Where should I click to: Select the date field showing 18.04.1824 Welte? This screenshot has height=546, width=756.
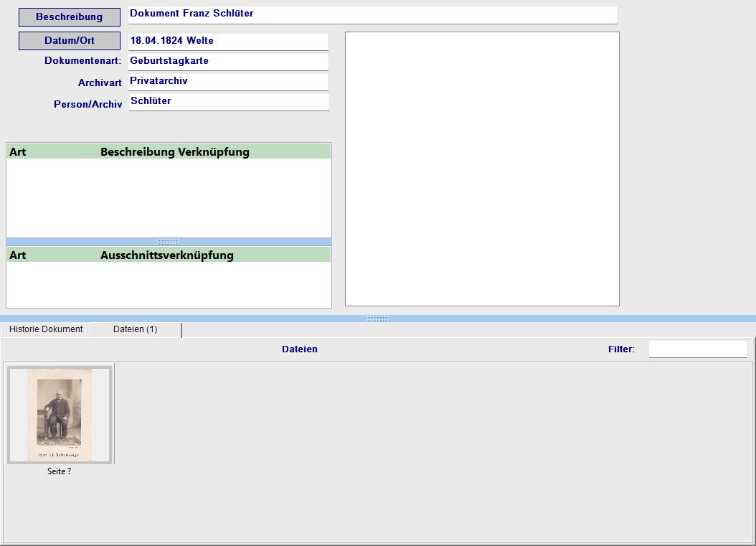point(228,42)
